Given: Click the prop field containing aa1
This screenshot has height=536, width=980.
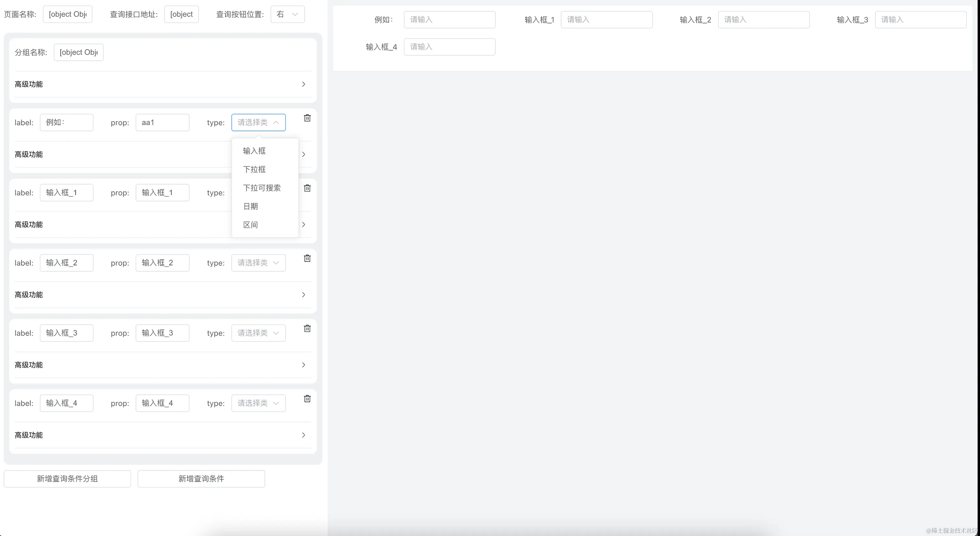Looking at the screenshot, I should tap(162, 122).
